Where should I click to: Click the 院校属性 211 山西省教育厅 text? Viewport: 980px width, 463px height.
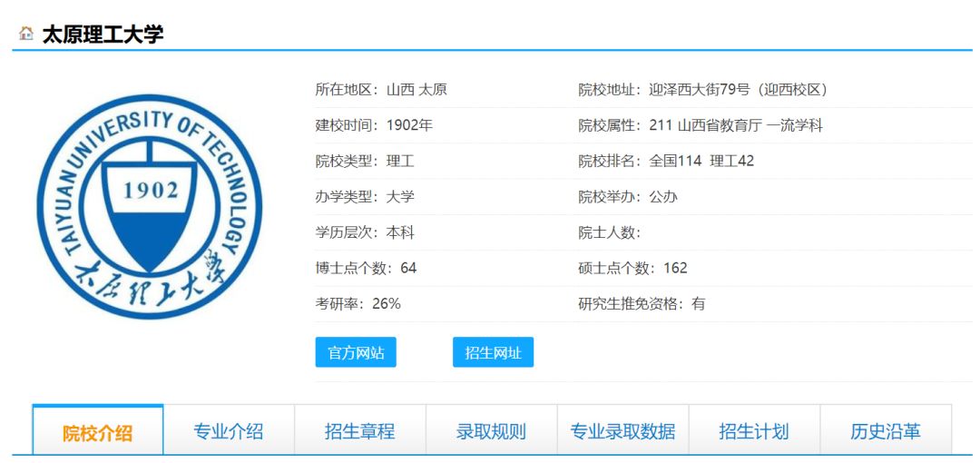pyautogui.click(x=701, y=126)
